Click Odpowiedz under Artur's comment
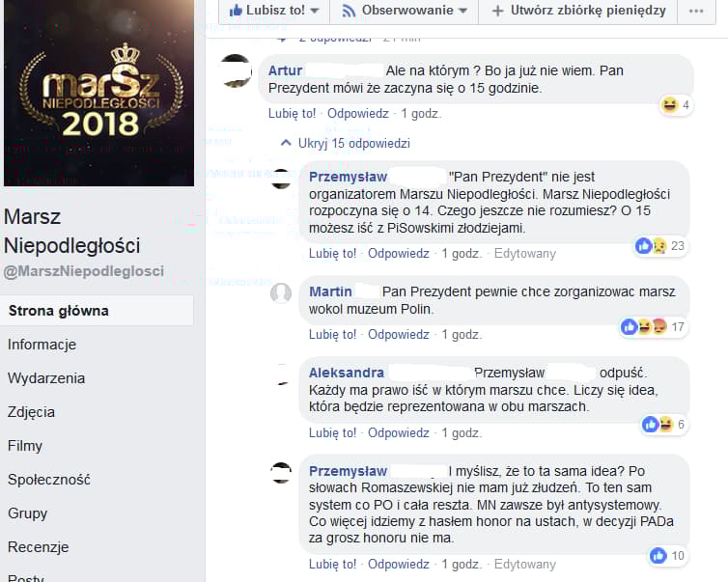 (x=358, y=113)
